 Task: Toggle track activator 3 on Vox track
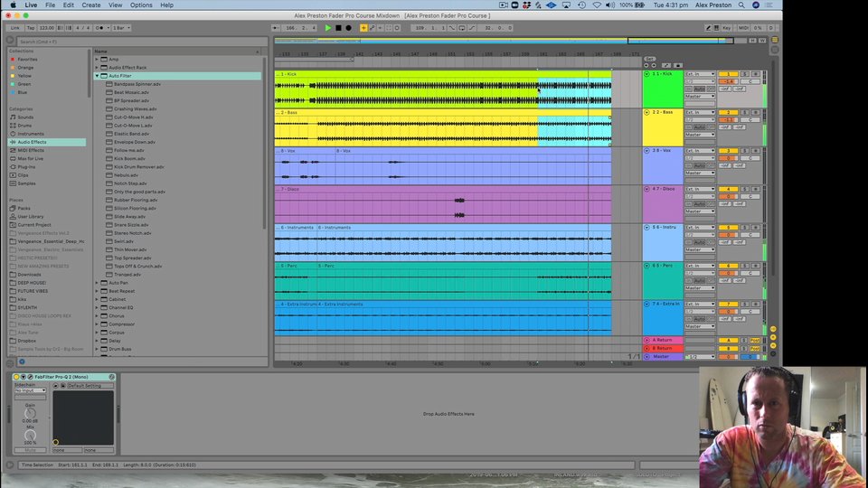click(x=728, y=151)
